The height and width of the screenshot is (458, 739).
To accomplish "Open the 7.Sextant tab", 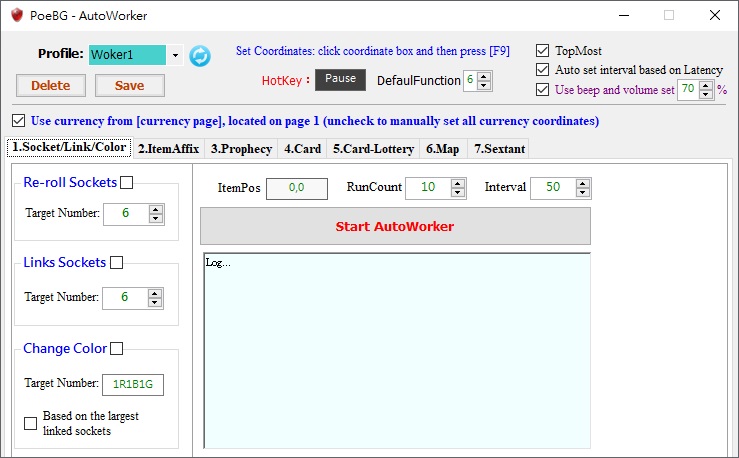I will click(x=499, y=149).
